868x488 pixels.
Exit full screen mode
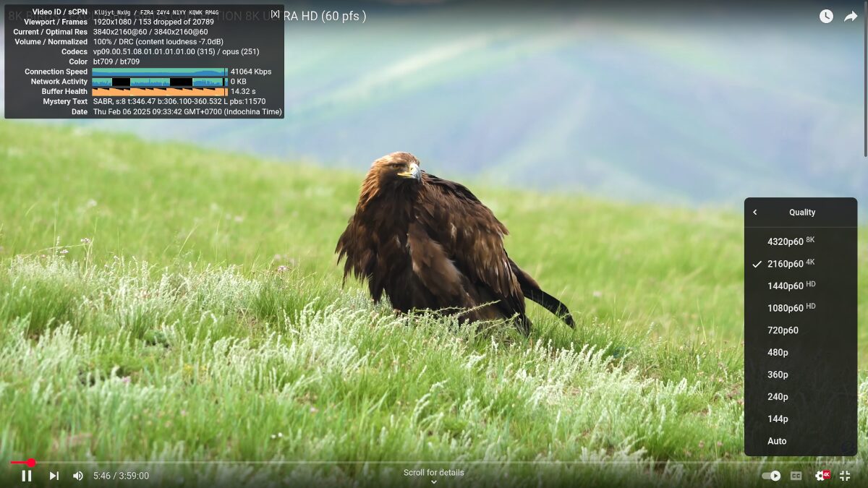[x=845, y=476]
